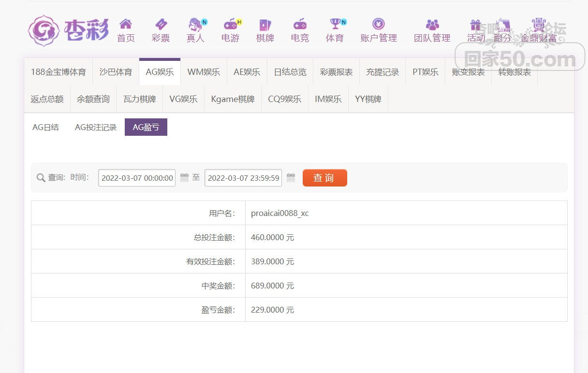588x373 pixels.
Task: Open the end date calendar picker icon
Action: coord(291,177)
